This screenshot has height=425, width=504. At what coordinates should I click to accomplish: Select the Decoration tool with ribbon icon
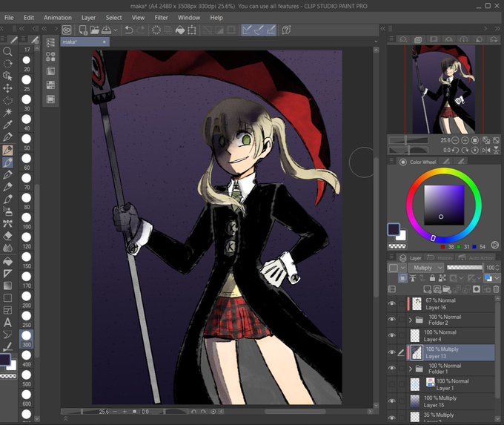tap(7, 223)
